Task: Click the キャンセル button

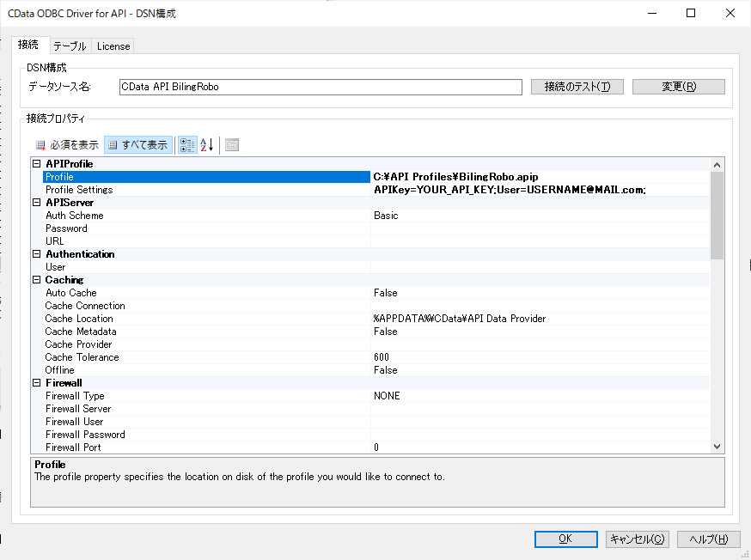Action: 637,539
